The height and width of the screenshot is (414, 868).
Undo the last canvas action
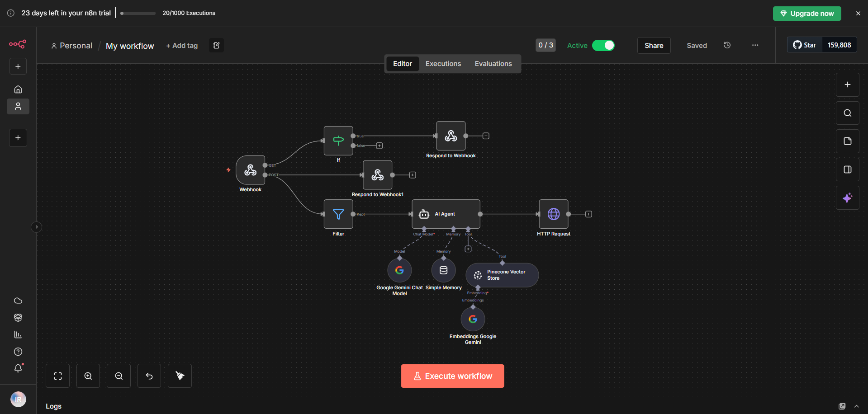(149, 376)
